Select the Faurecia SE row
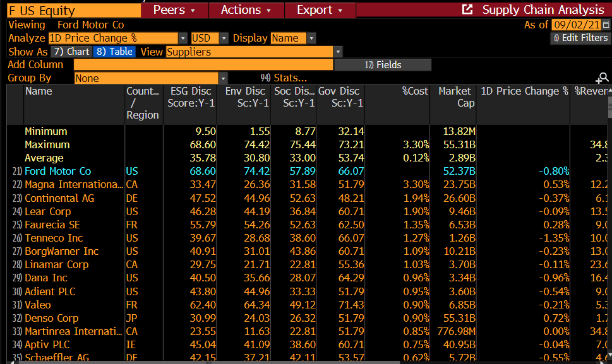Viewport: 612px width, 364px height. [x=308, y=225]
